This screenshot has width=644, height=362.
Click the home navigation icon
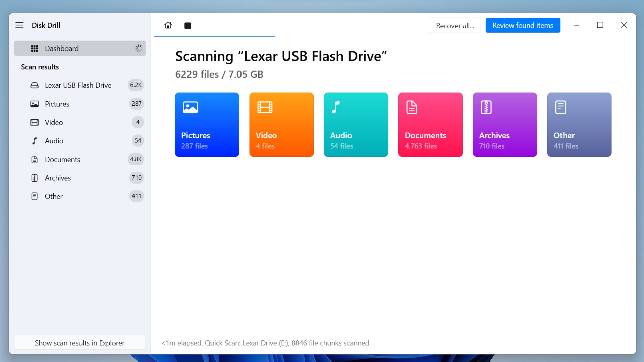click(x=168, y=25)
